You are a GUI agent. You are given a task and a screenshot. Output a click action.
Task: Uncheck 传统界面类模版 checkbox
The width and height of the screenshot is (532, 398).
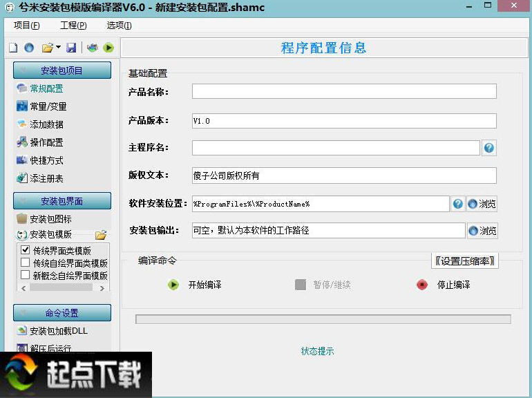25,250
